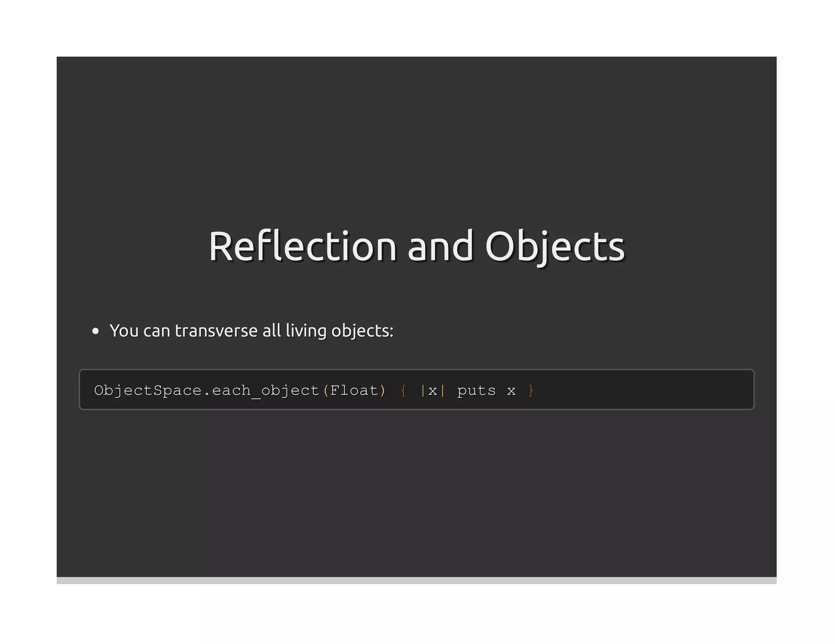Click the word "Objects" in the title
This screenshot has height=644, width=834.
(555, 246)
